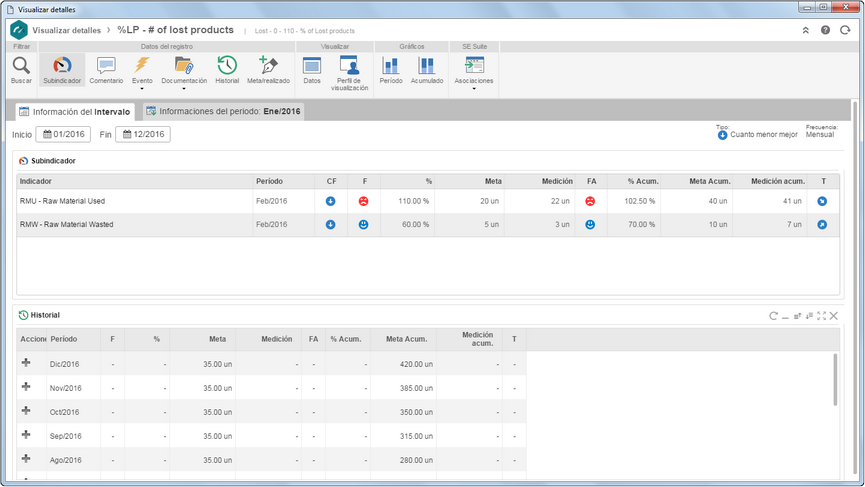Click the refresh icon in header
The height and width of the screenshot is (487, 865).
(x=845, y=30)
